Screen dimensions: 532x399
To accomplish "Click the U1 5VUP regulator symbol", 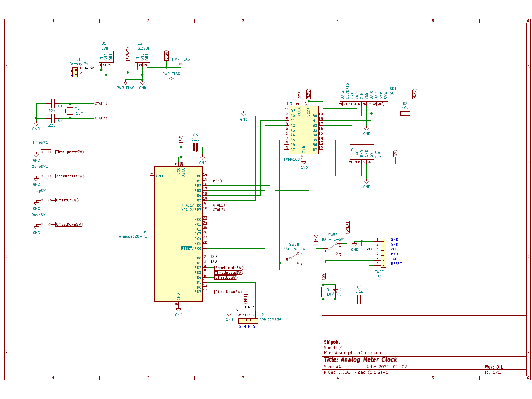I will click(x=106, y=57).
